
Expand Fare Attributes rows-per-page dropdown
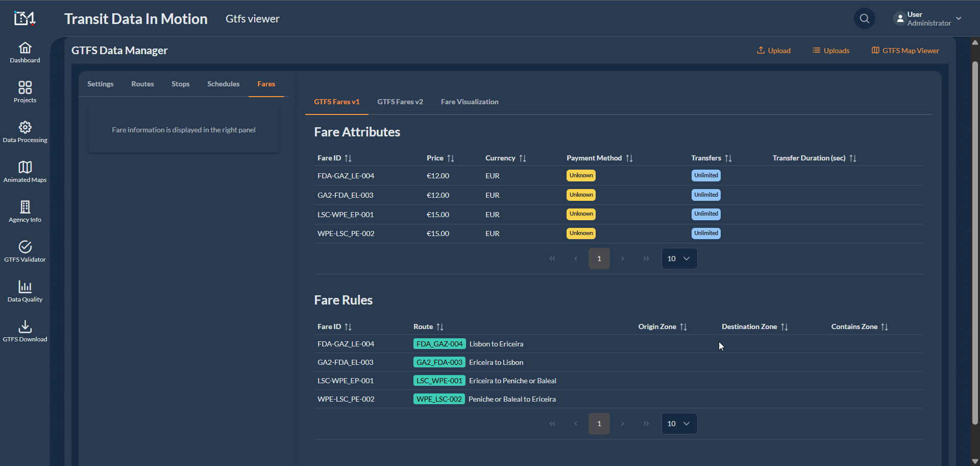pyautogui.click(x=679, y=259)
